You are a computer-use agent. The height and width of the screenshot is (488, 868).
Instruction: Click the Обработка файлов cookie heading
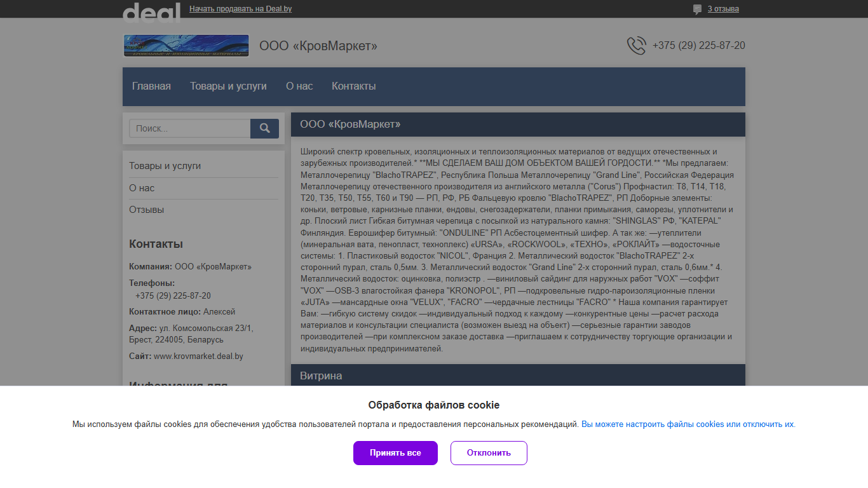tap(434, 405)
